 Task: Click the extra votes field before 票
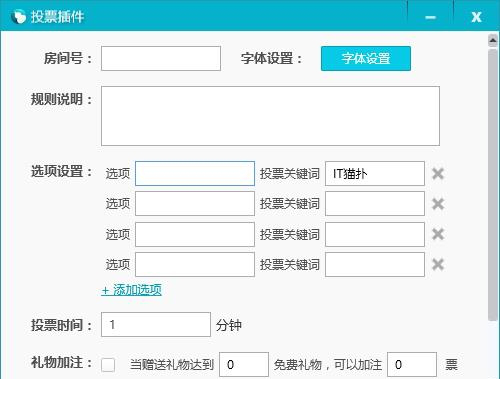(x=412, y=365)
